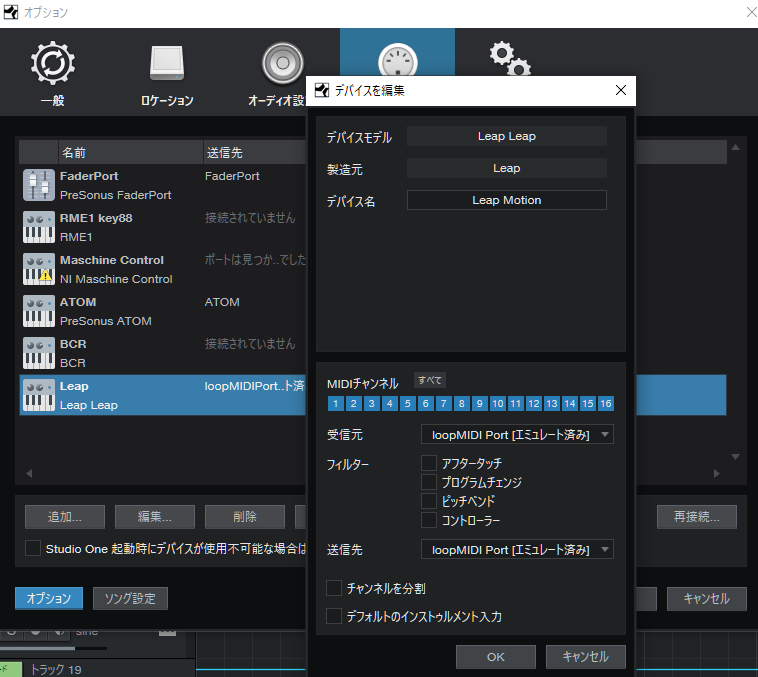
Task: Toggle MIDI channel 16
Action: point(606,403)
